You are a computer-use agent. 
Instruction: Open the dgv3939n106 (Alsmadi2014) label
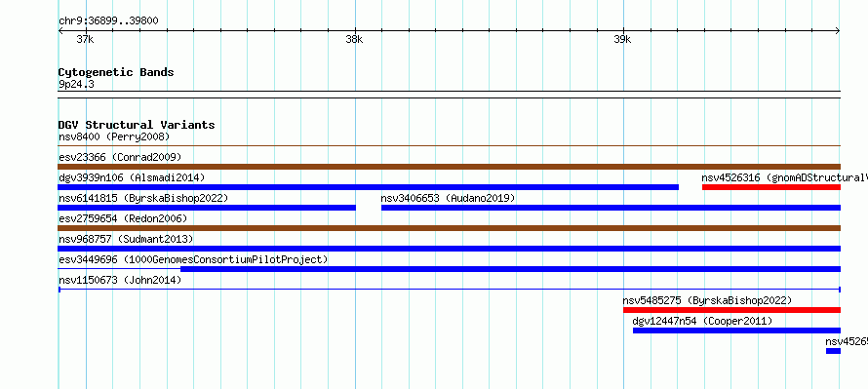click(132, 177)
